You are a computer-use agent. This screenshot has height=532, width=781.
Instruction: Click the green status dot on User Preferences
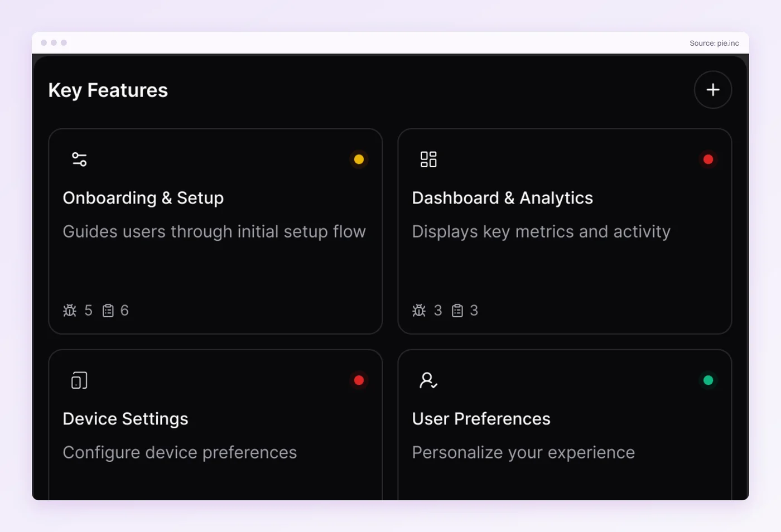click(x=708, y=380)
